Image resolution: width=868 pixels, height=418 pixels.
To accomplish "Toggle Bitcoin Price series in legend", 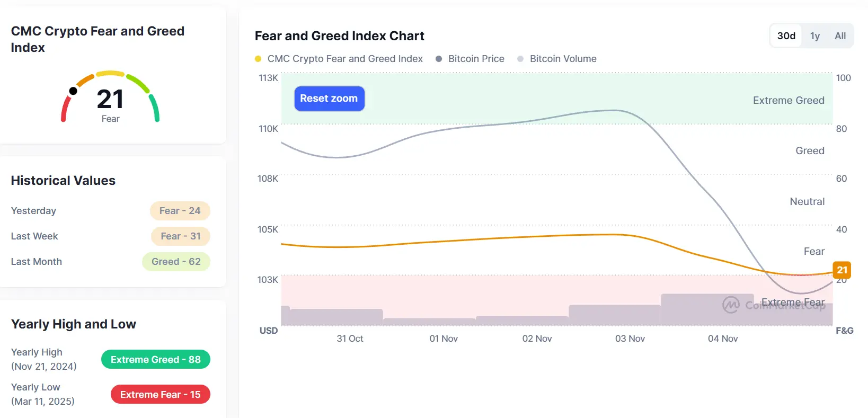I will pos(476,59).
